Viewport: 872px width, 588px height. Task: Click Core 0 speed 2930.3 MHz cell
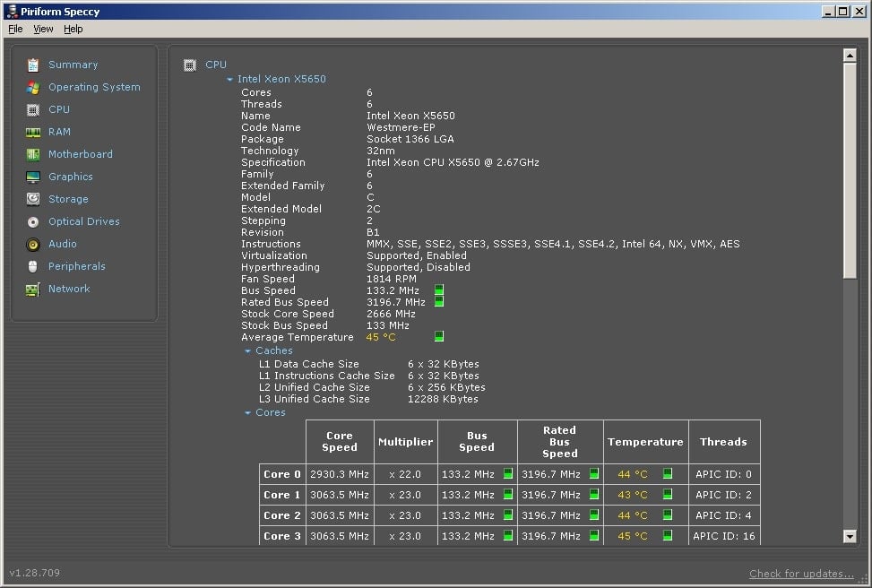click(340, 474)
